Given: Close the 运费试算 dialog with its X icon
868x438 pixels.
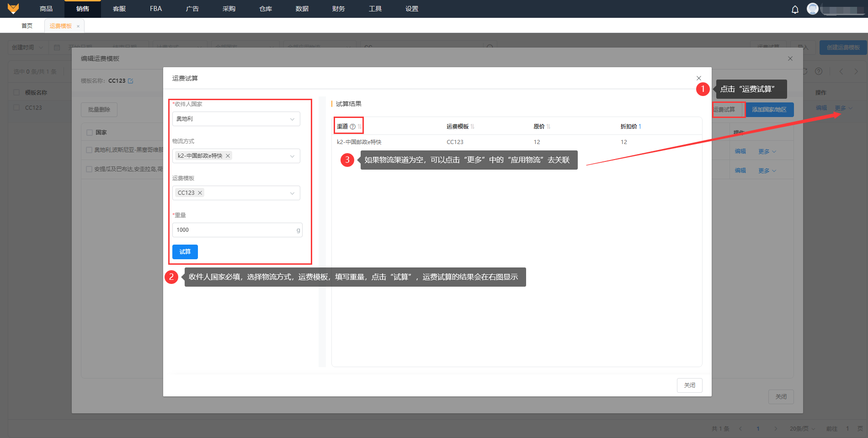Looking at the screenshot, I should (698, 78).
